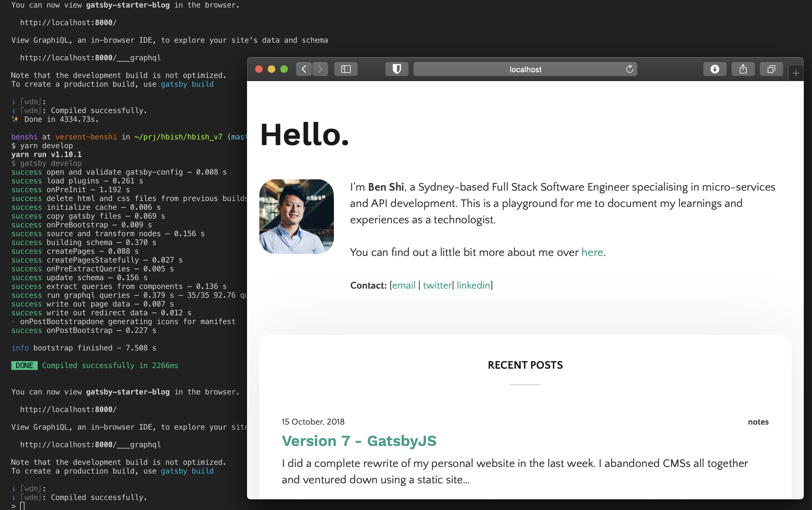Toggle the browser sidebar

click(x=346, y=69)
